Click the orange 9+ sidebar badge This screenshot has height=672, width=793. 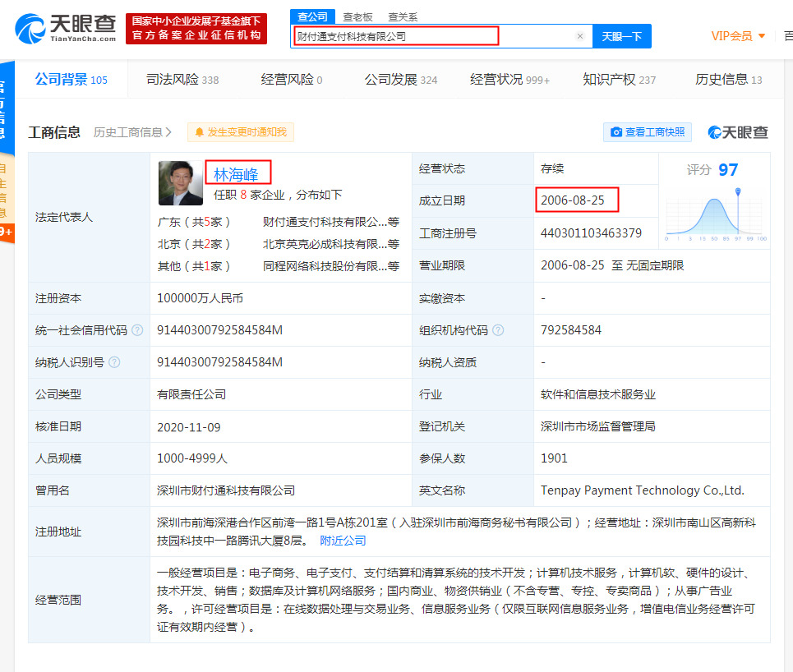7,232
